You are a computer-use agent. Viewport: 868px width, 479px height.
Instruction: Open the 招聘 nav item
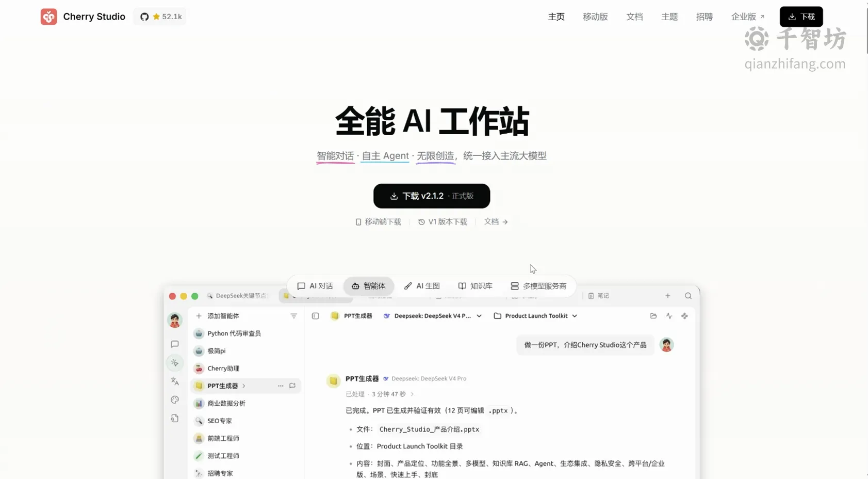705,17
